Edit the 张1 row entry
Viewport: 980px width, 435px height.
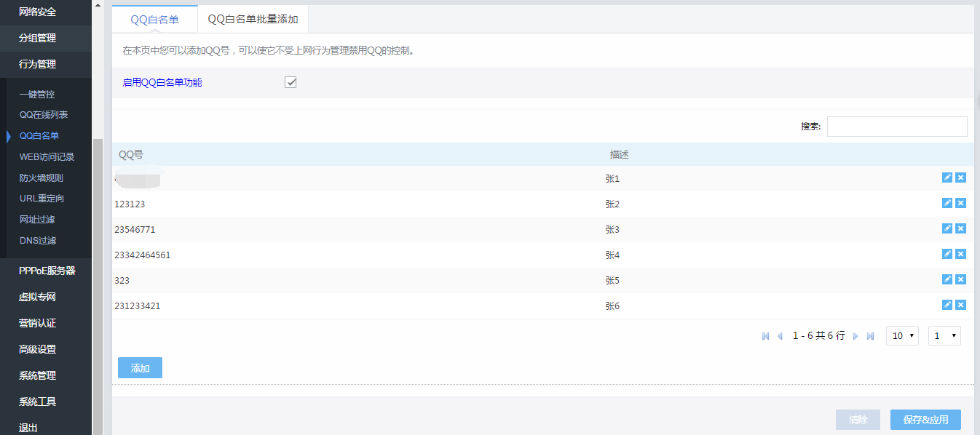[947, 177]
